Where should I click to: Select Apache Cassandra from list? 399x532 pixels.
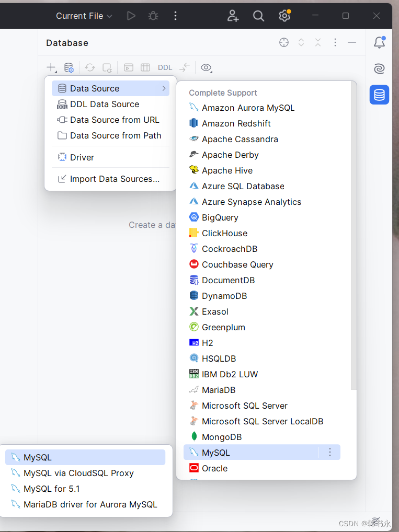tap(262, 139)
